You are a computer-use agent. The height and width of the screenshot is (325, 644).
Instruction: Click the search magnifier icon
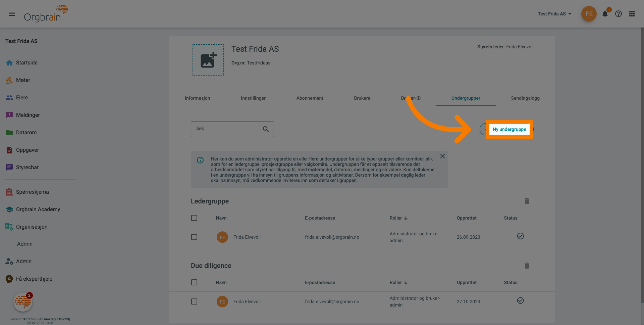[266, 129]
